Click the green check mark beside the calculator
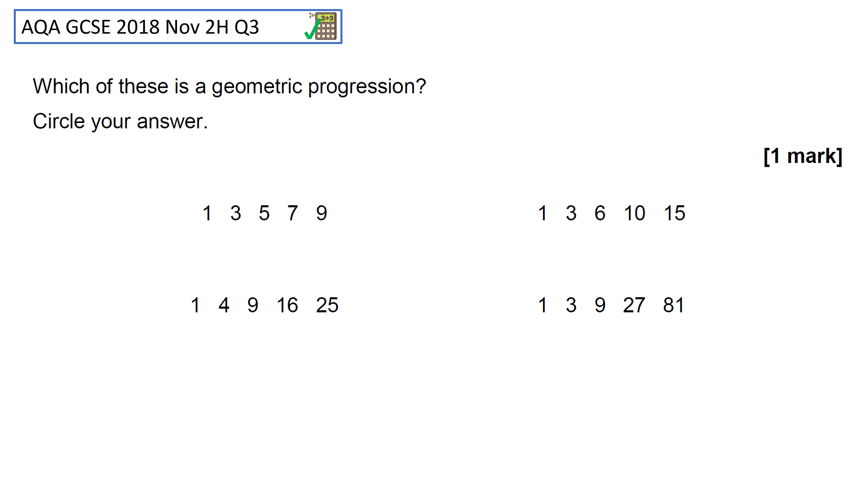Viewport: 868px width, 488px height. point(312,29)
